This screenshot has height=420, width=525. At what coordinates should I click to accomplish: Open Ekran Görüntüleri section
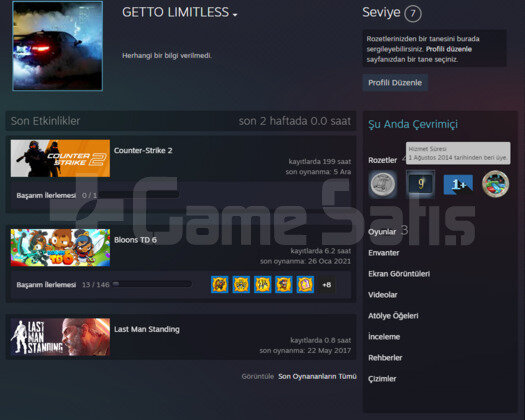click(399, 274)
